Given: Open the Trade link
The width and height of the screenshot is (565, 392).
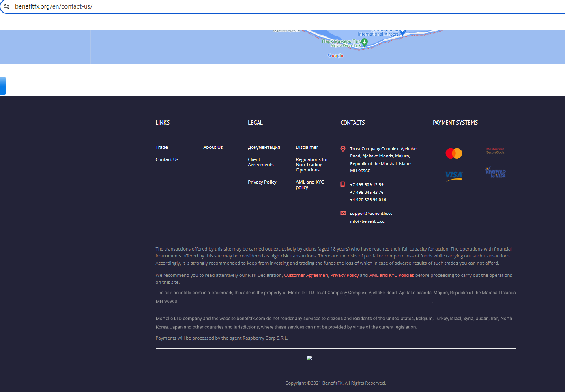Looking at the screenshot, I should [161, 147].
